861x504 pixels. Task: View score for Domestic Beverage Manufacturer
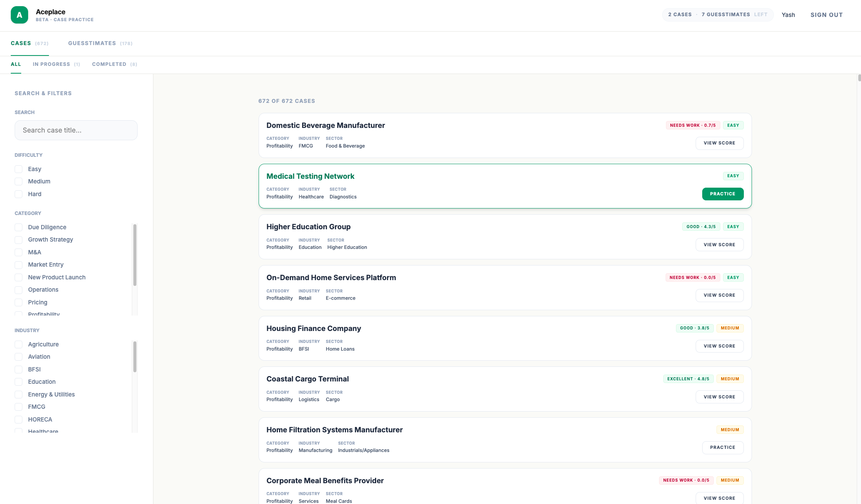719,143
